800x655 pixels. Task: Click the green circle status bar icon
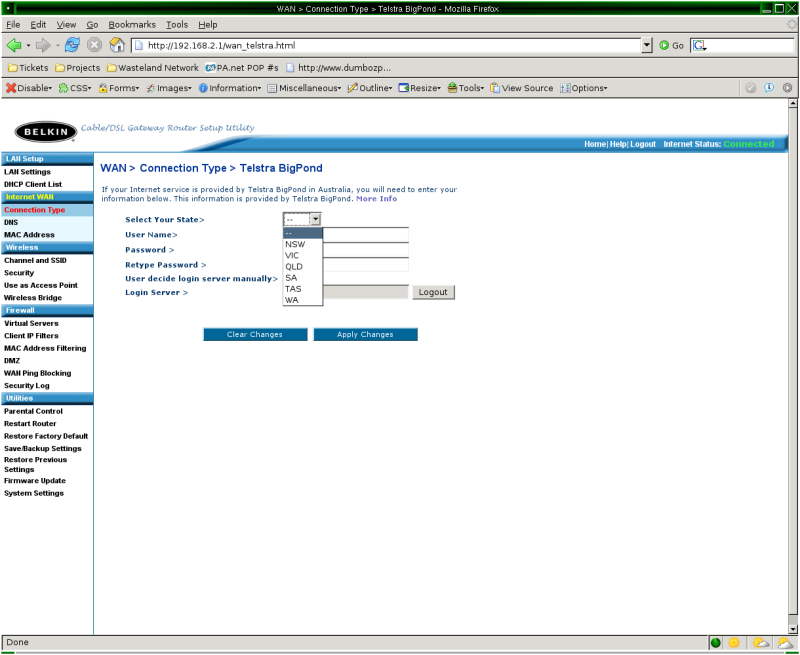716,643
